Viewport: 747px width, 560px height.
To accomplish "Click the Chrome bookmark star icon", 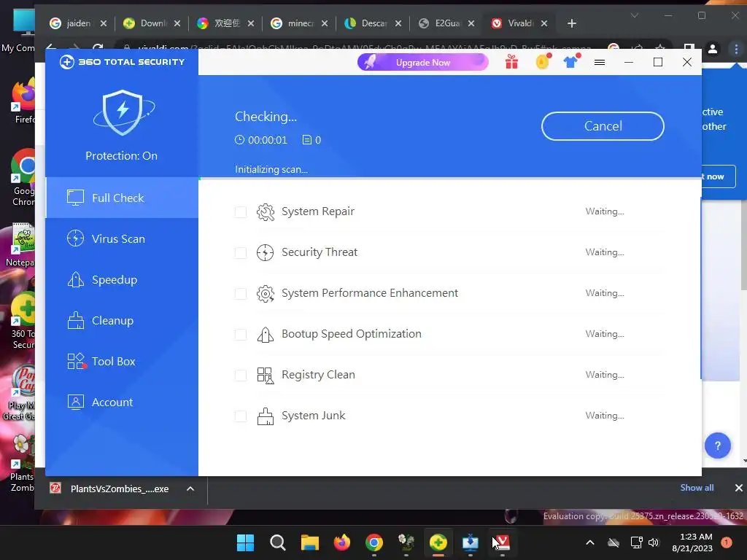I will point(660,49).
